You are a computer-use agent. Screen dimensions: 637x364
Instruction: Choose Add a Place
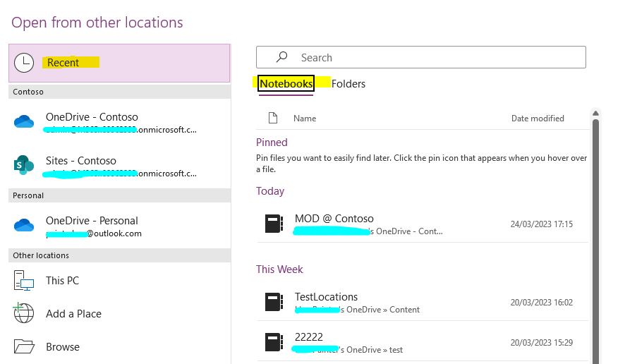pyautogui.click(x=119, y=314)
